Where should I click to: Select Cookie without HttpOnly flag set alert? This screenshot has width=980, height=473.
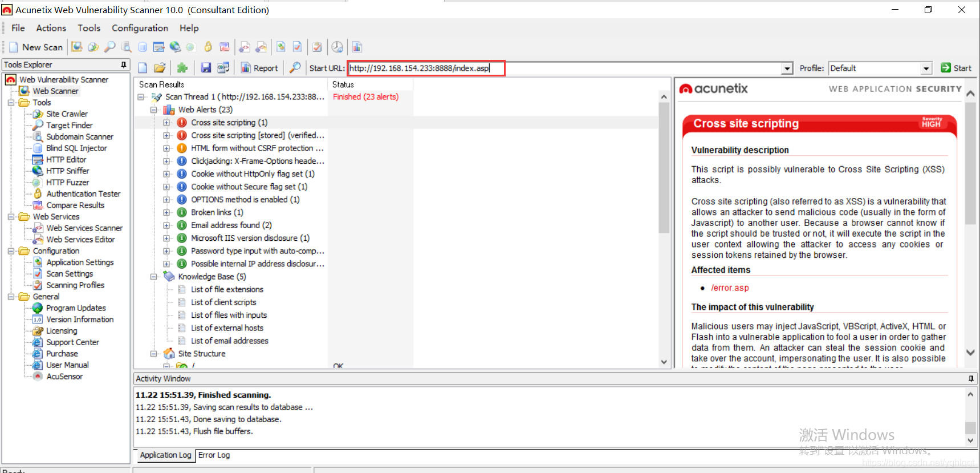tap(253, 174)
